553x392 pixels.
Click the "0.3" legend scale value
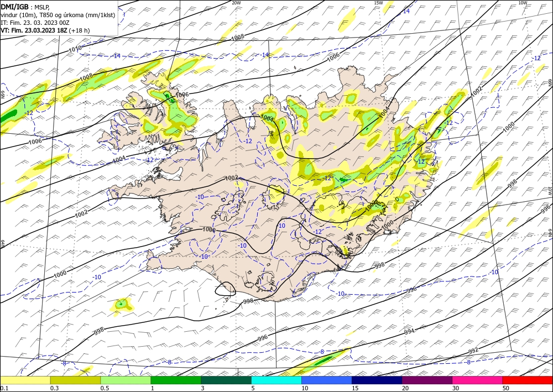tap(54, 388)
